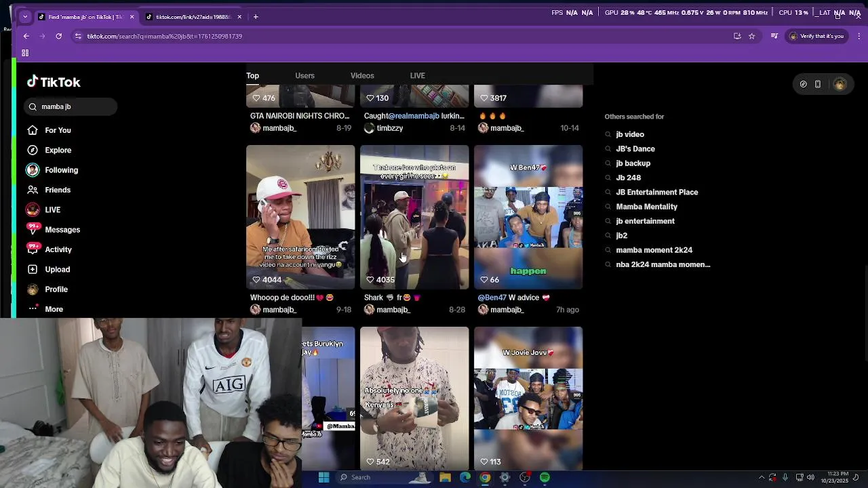This screenshot has height=488, width=868.
Task: Switch to the LIVE results tab
Action: (418, 76)
